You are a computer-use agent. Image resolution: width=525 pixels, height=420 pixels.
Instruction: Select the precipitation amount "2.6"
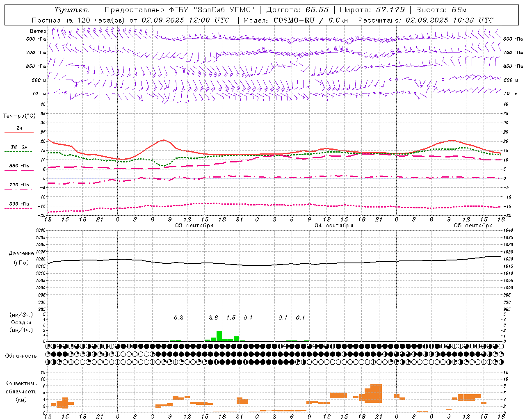pos(213,318)
